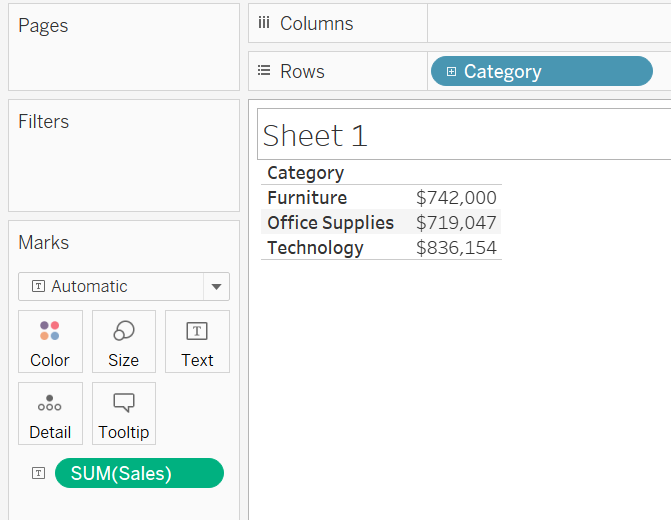Select the Furniture row label

[x=307, y=198]
